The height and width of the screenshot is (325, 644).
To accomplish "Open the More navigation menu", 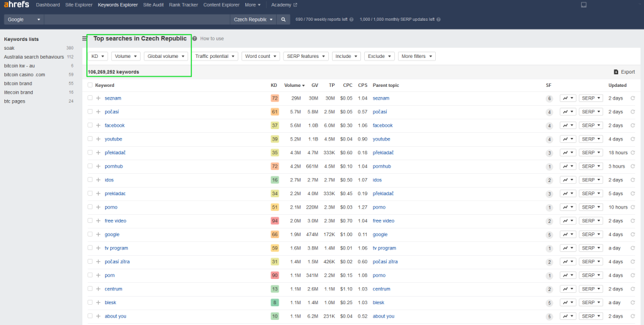I will (x=253, y=5).
